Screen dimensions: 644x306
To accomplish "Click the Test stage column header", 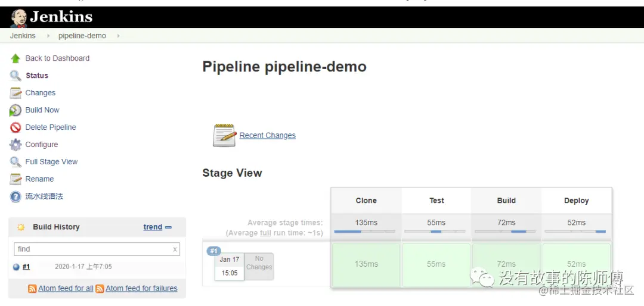I will [x=436, y=201].
